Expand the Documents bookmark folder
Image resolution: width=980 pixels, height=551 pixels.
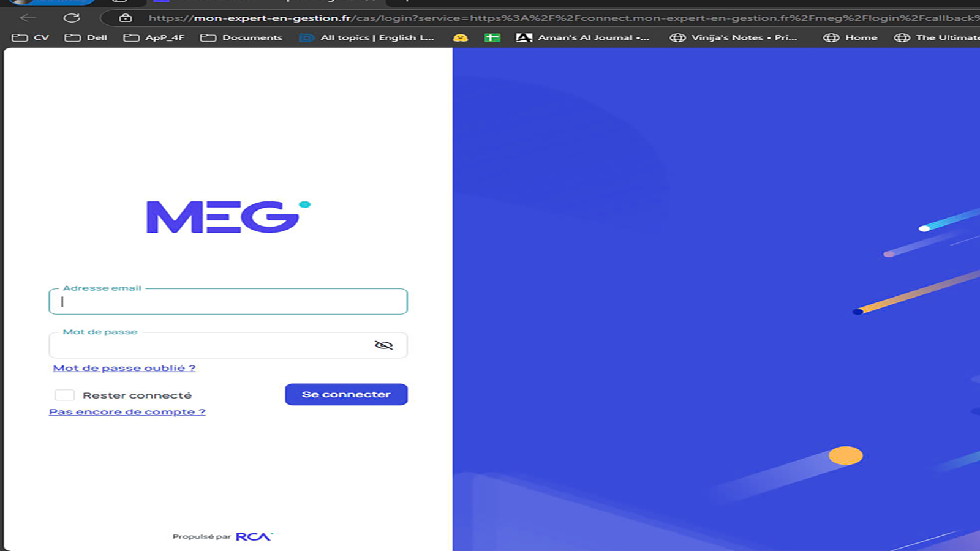(241, 37)
